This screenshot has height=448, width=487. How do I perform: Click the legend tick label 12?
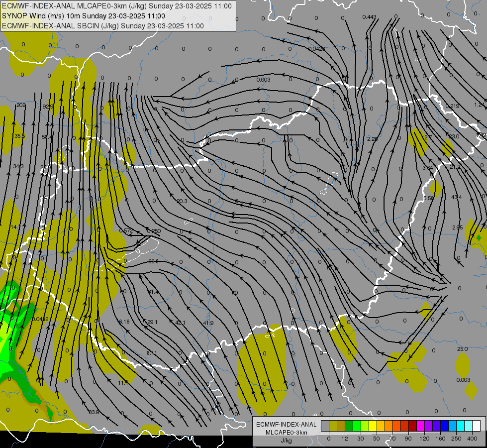(344, 439)
